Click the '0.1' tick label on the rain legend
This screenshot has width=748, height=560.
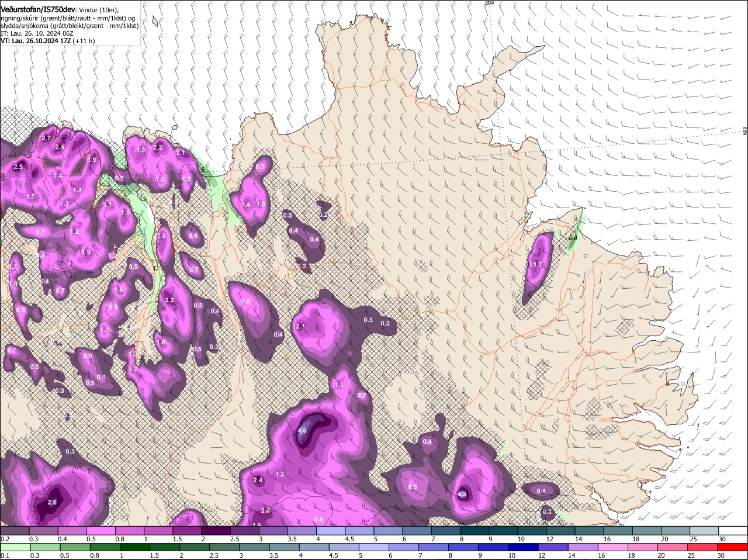pyautogui.click(x=5, y=555)
